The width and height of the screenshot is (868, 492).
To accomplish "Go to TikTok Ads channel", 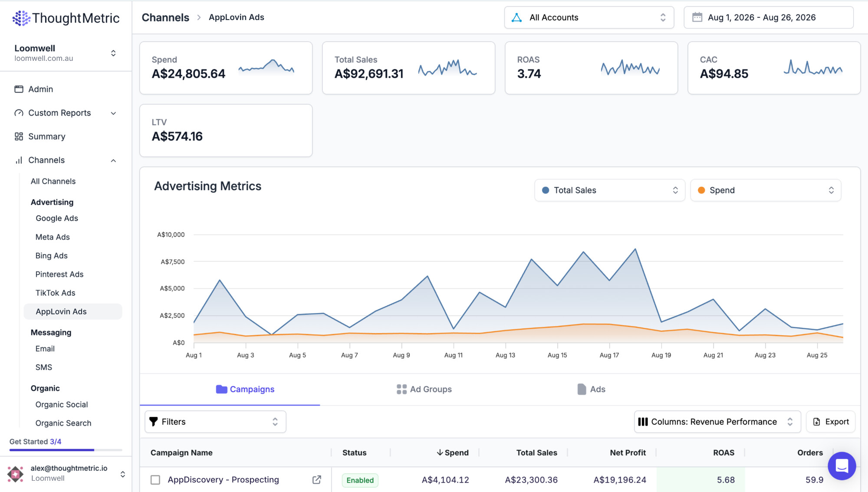I will pos(56,293).
